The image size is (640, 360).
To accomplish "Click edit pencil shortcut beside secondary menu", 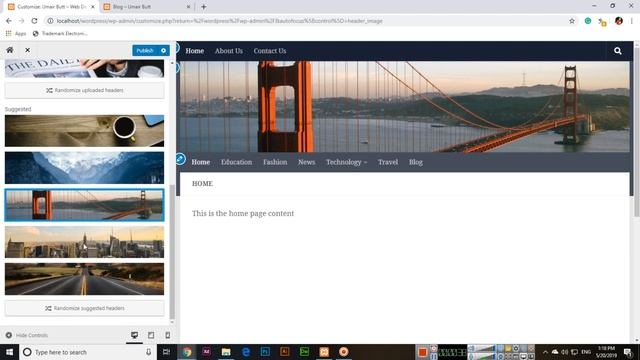I will (180, 159).
